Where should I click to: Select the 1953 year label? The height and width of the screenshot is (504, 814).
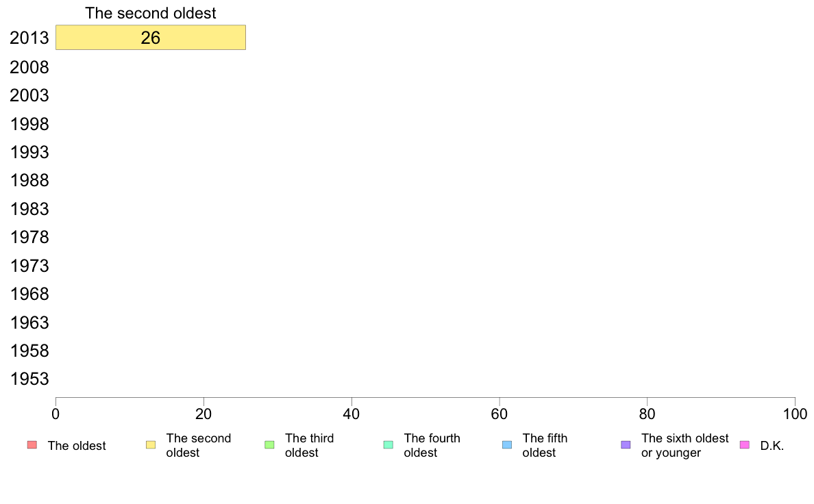[x=29, y=379]
